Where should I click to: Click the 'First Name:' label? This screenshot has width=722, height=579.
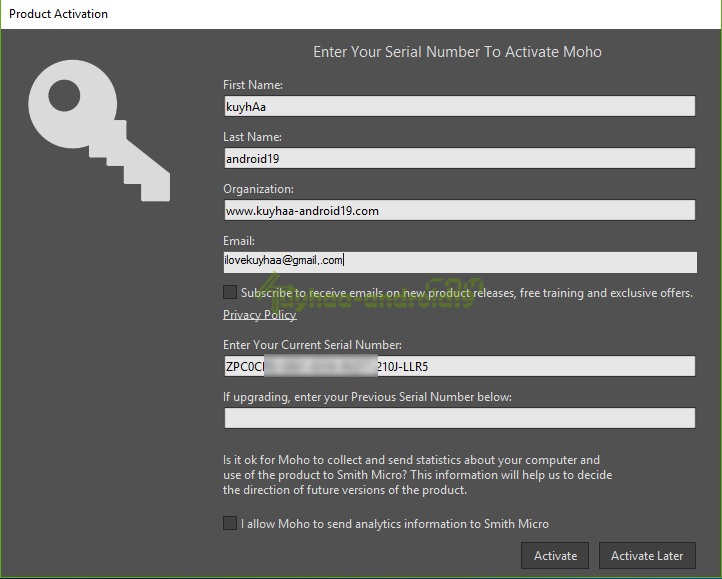pyautogui.click(x=253, y=85)
